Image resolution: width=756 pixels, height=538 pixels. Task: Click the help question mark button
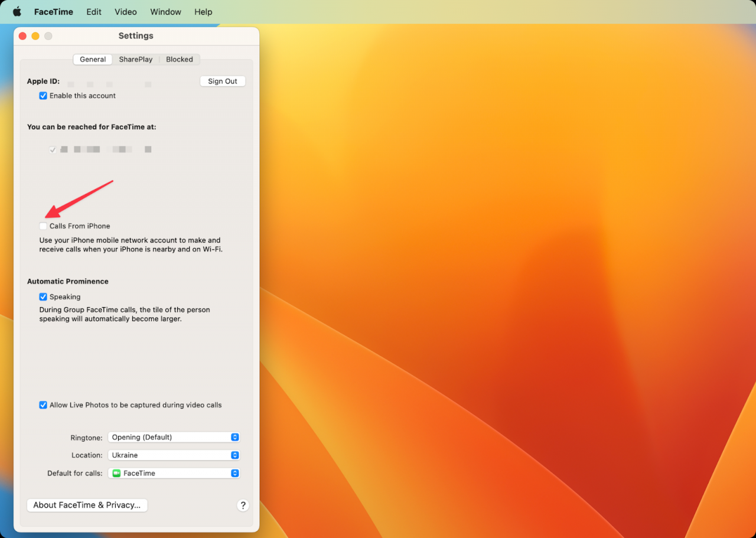point(243,506)
